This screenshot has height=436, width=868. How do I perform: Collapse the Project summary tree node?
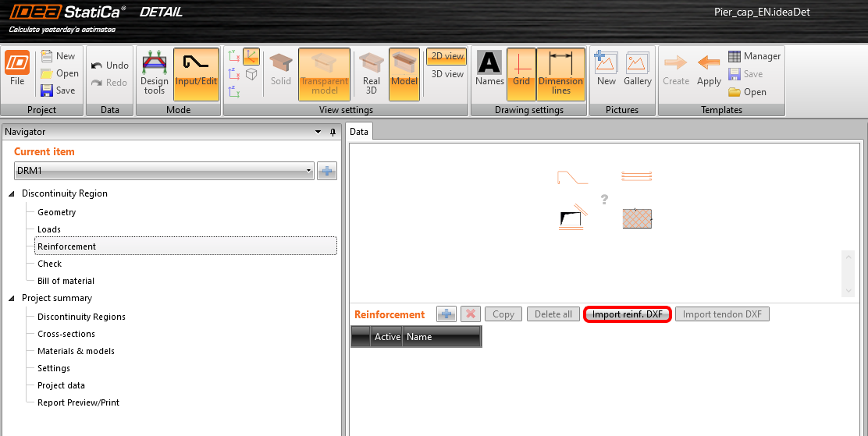(12, 298)
